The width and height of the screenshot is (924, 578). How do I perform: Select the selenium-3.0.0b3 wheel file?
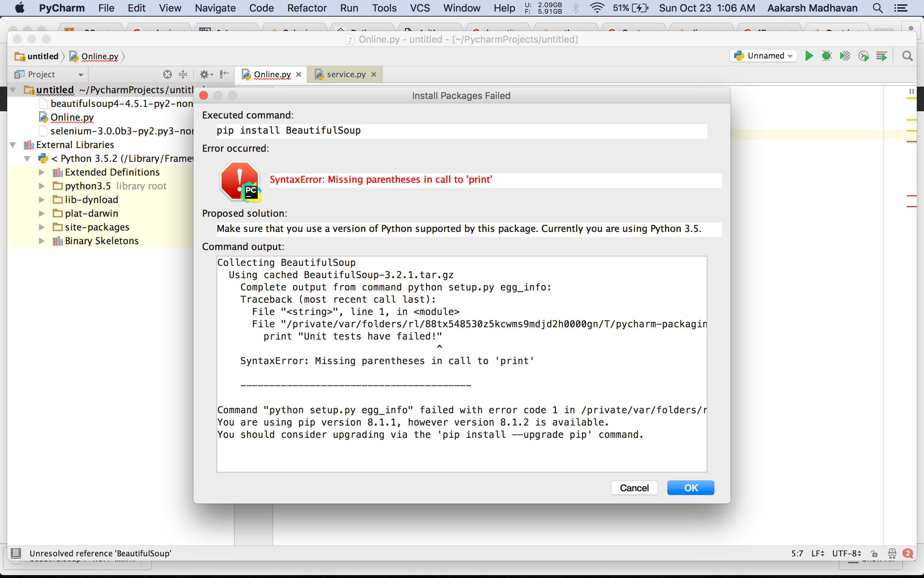(117, 131)
